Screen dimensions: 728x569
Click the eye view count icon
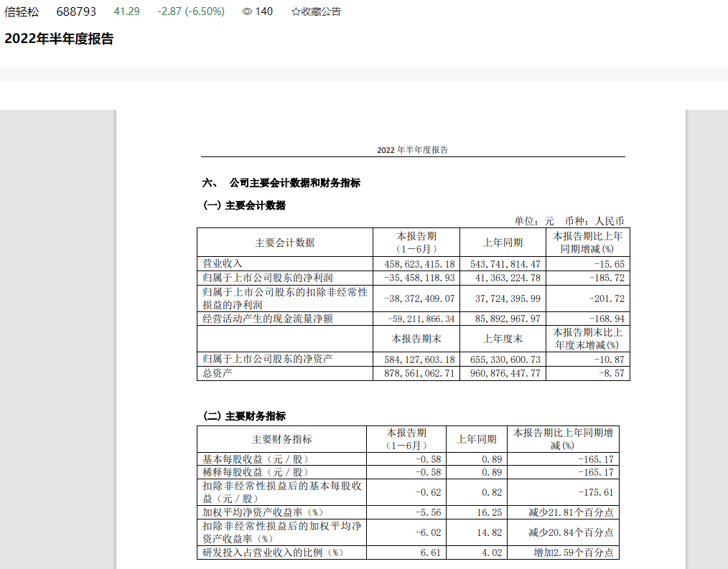coord(247,11)
